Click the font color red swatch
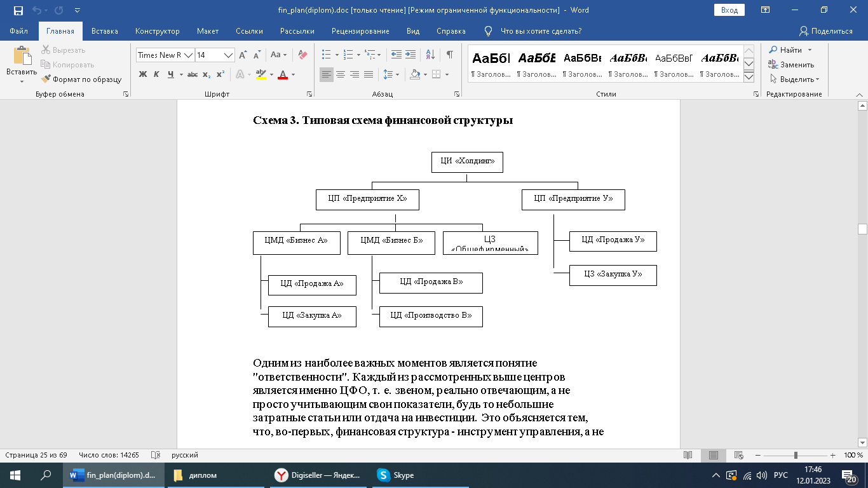868x488 pixels. 283,75
